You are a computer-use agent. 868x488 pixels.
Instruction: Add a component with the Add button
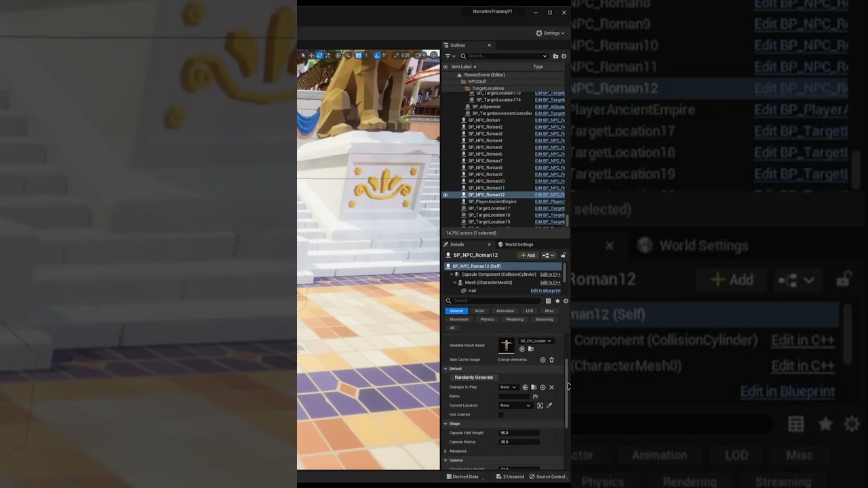(528, 256)
